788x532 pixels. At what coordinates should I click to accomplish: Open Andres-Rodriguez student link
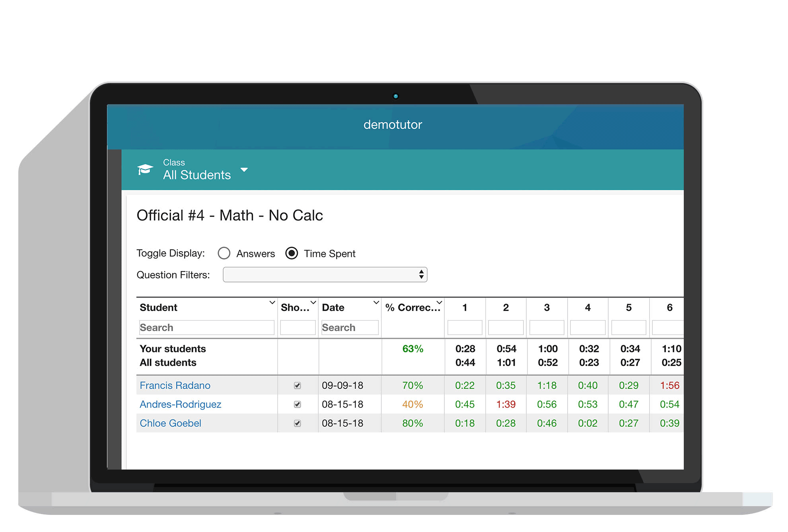click(x=180, y=404)
